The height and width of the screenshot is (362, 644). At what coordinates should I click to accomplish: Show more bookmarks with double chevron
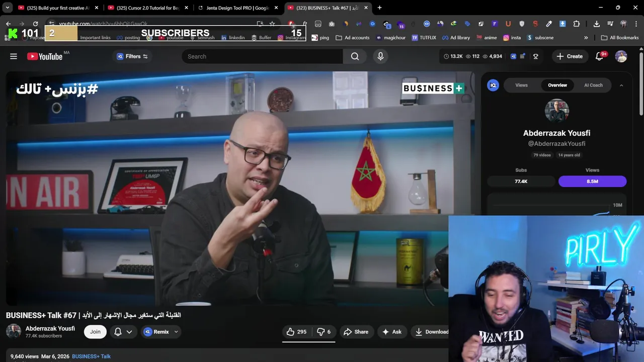[586, 38]
